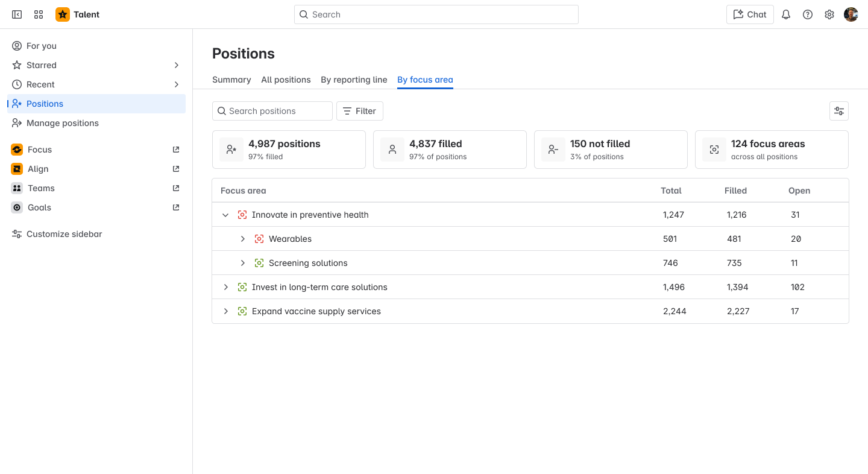The image size is (868, 474).
Task: Click the Customize sidebar link
Action: tap(64, 234)
